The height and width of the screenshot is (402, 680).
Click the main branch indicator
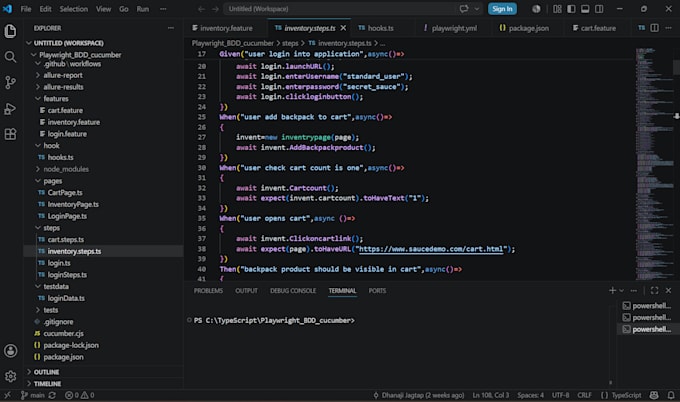(x=33, y=395)
